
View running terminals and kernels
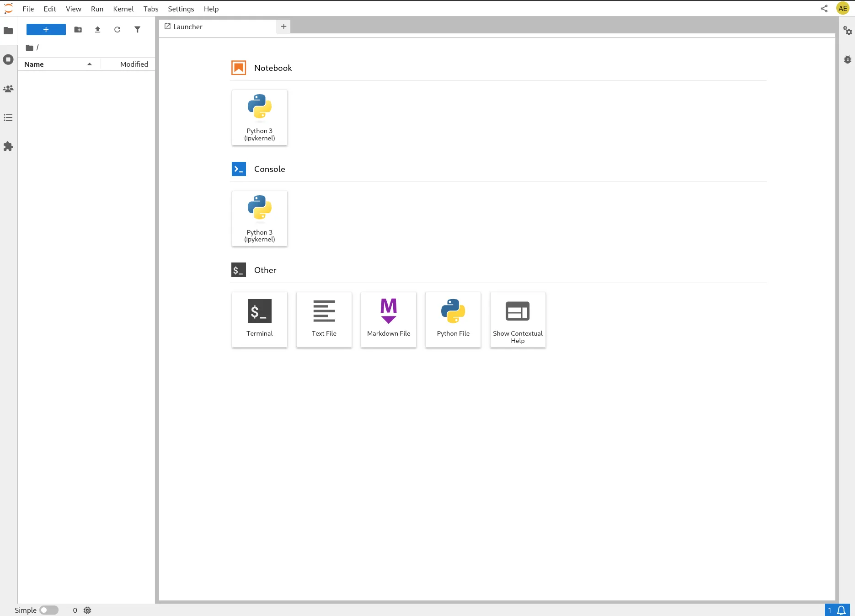pyautogui.click(x=8, y=59)
